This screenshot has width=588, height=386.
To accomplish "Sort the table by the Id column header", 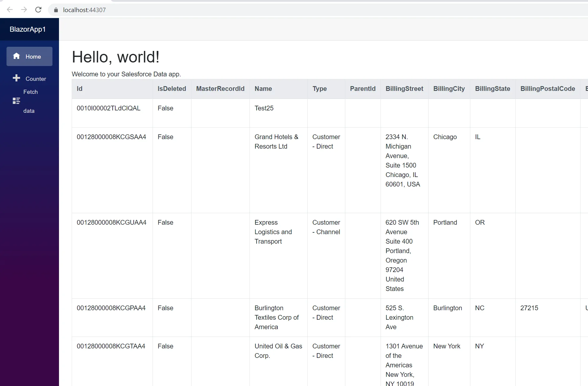I will [x=79, y=89].
